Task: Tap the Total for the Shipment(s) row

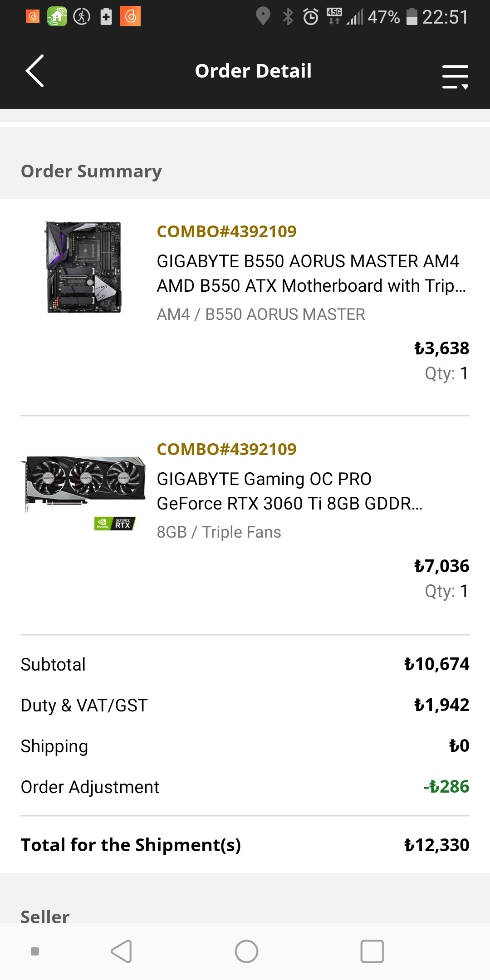Action: pos(245,845)
